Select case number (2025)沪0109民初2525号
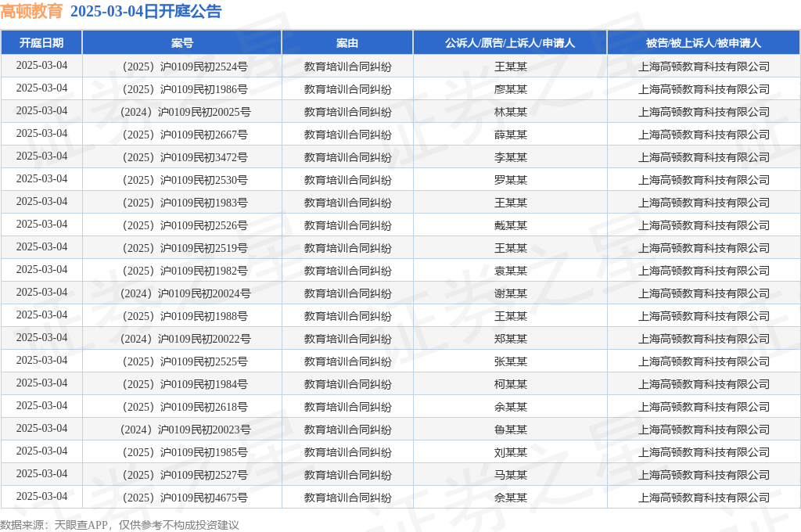This screenshot has width=801, height=532. pos(185,361)
